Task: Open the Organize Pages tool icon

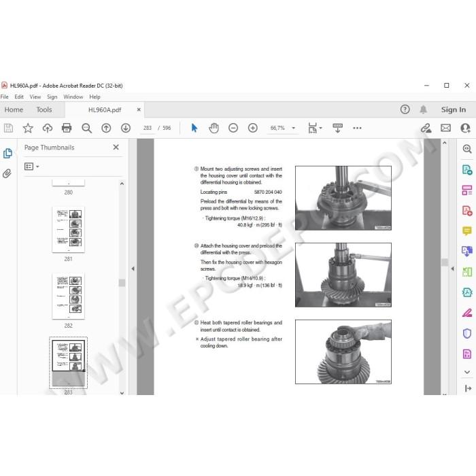Action: (467, 190)
